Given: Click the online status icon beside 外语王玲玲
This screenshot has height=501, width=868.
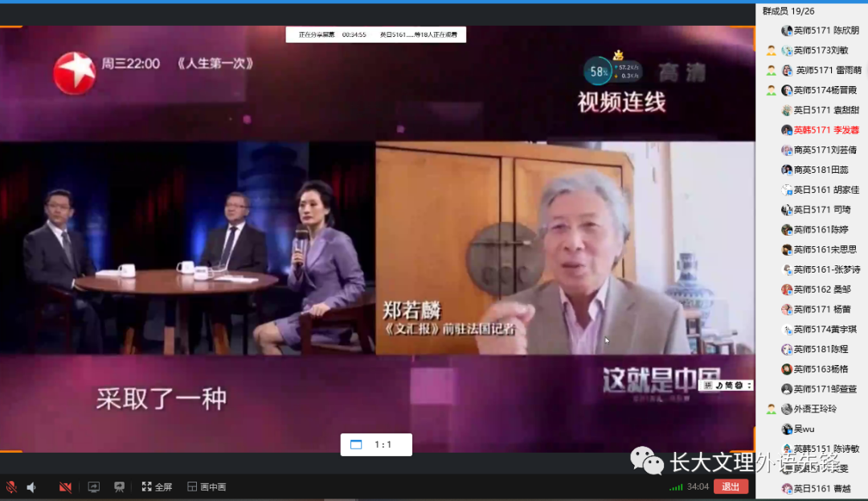Looking at the screenshot, I should click(771, 409).
